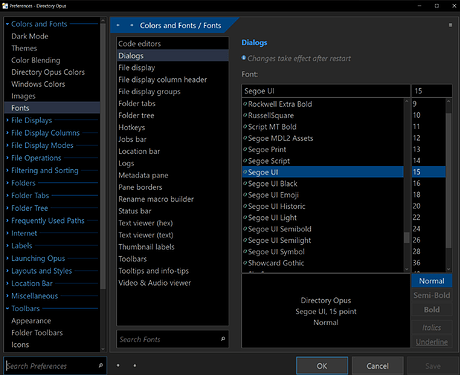Screen dimensions: 460x375
Task: Choose font size 18 in the size list
Action: (429, 195)
